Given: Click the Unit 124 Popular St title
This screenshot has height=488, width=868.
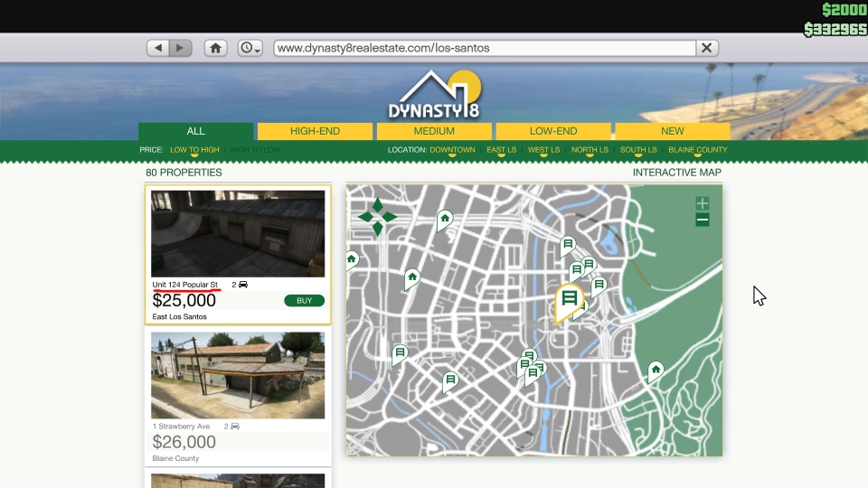Looking at the screenshot, I should pyautogui.click(x=184, y=285).
